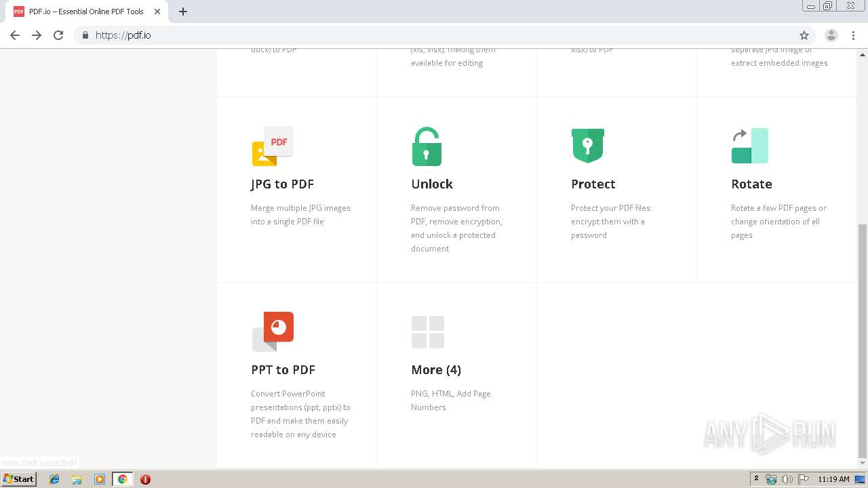Select the Rotate pages icon
The image size is (868, 488).
tap(750, 146)
